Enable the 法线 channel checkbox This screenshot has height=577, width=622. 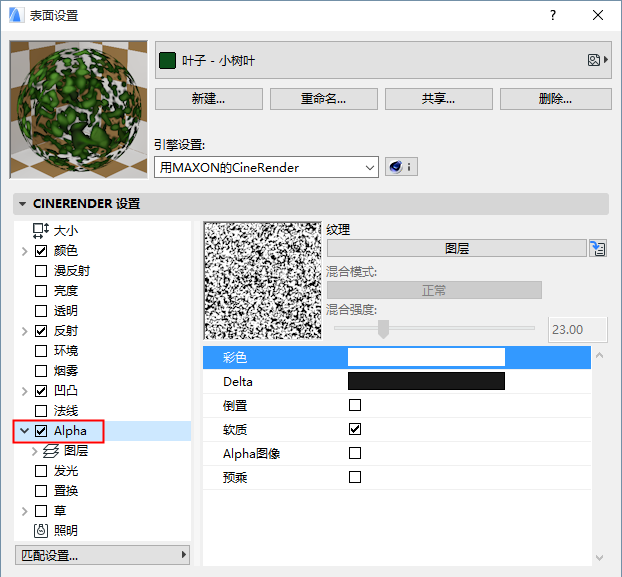coord(41,411)
